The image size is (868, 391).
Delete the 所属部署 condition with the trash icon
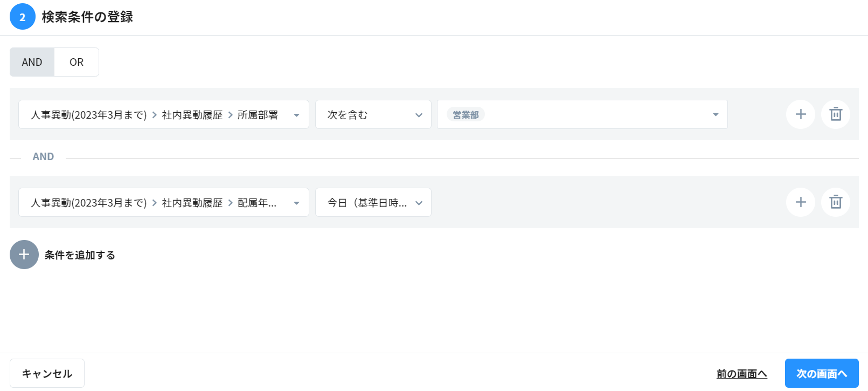coord(836,114)
